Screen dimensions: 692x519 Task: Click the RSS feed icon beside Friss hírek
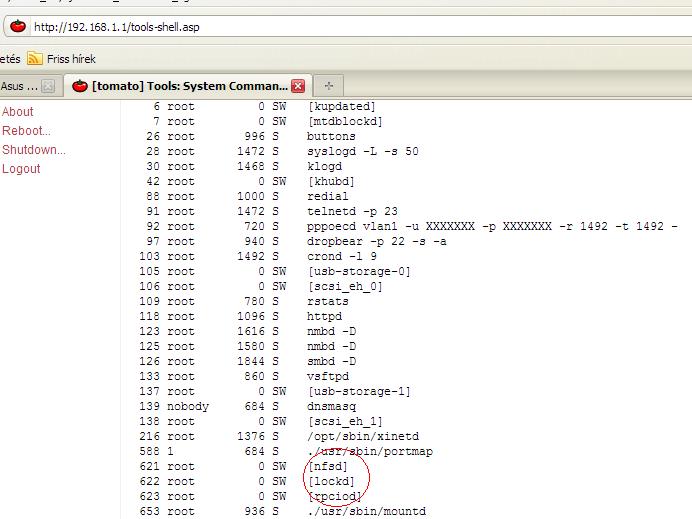tap(35, 58)
